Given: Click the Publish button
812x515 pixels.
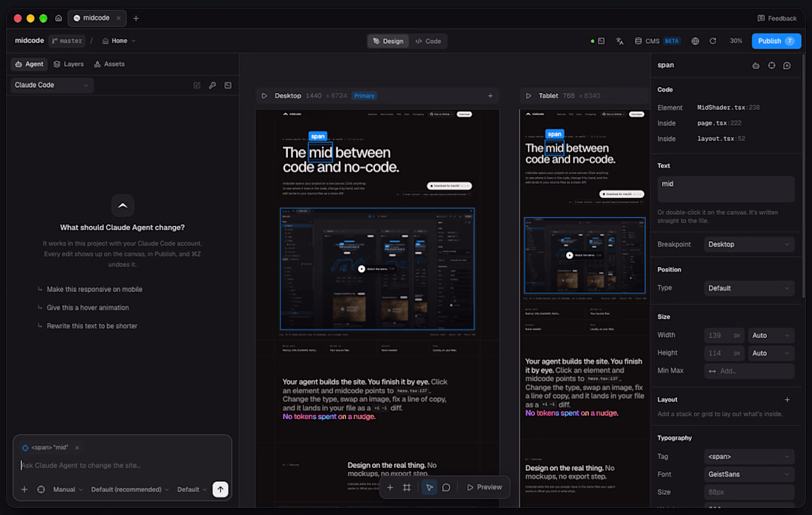Looking at the screenshot, I should click(x=776, y=41).
